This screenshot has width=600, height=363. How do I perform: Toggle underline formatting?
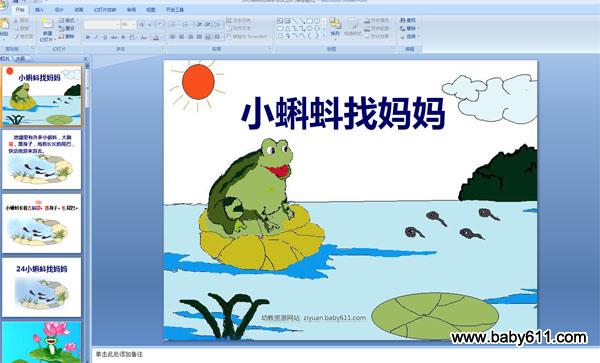coord(104,37)
